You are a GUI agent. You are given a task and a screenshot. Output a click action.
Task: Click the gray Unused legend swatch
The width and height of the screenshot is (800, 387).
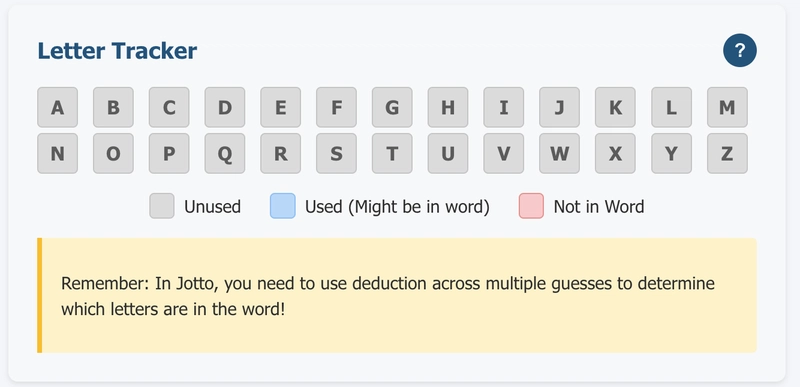[162, 206]
